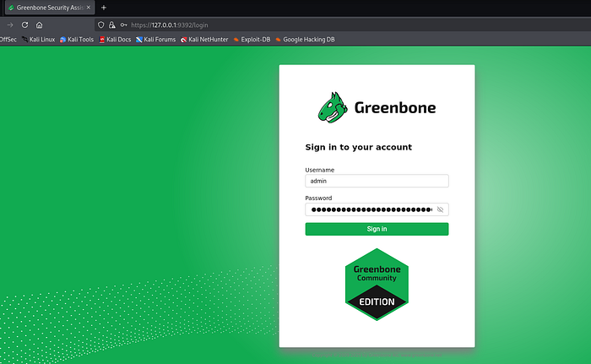Focus the Username input field
Screen dimensions: 591x364
377,181
